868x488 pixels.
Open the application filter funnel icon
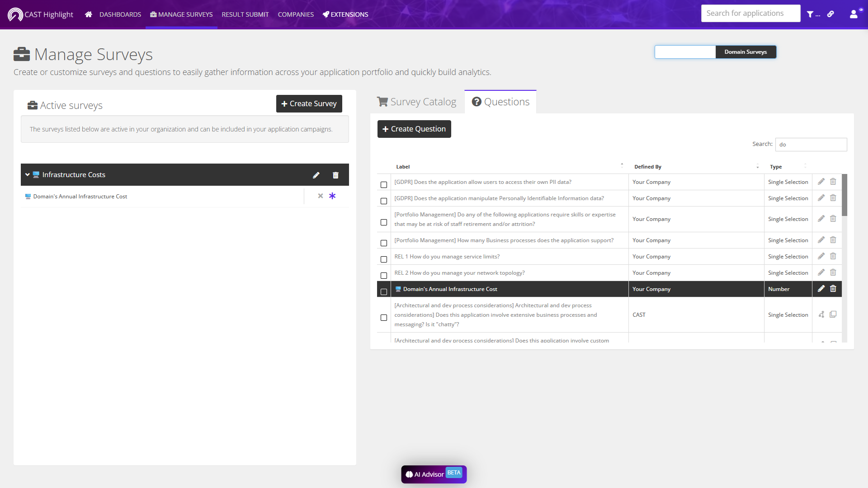(810, 14)
